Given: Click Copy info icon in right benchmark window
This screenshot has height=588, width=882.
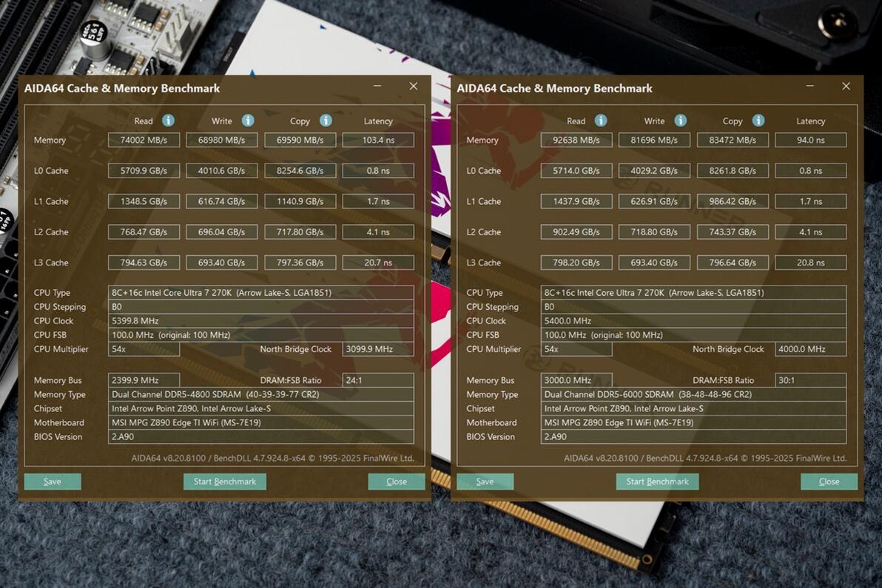Looking at the screenshot, I should point(758,121).
